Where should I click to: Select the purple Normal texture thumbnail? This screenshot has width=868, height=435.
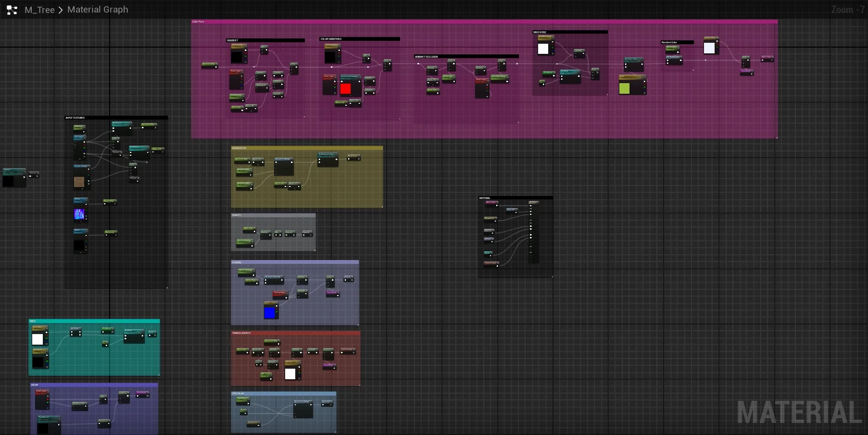pos(79,214)
